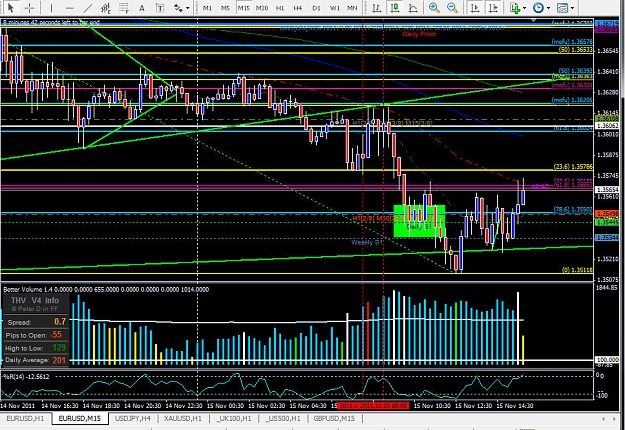
Task: Click the (0) 1.35118 Fibonacci level label
Action: pos(577,270)
